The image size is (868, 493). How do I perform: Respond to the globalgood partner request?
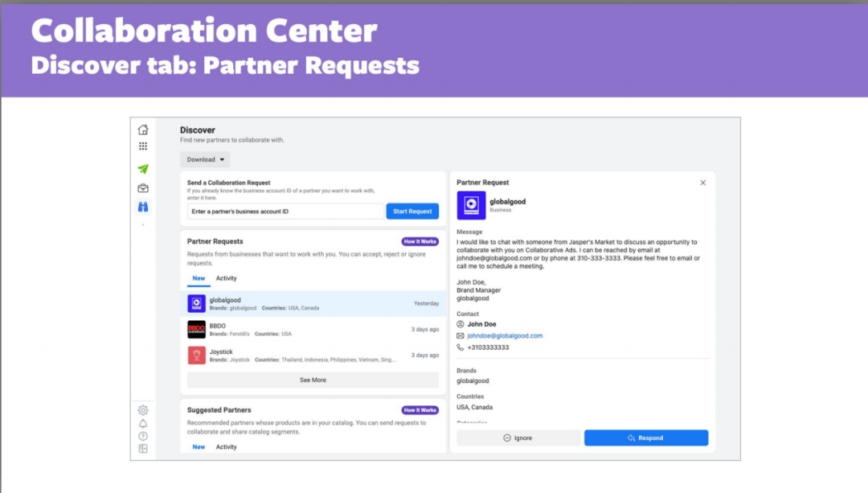pyautogui.click(x=646, y=438)
